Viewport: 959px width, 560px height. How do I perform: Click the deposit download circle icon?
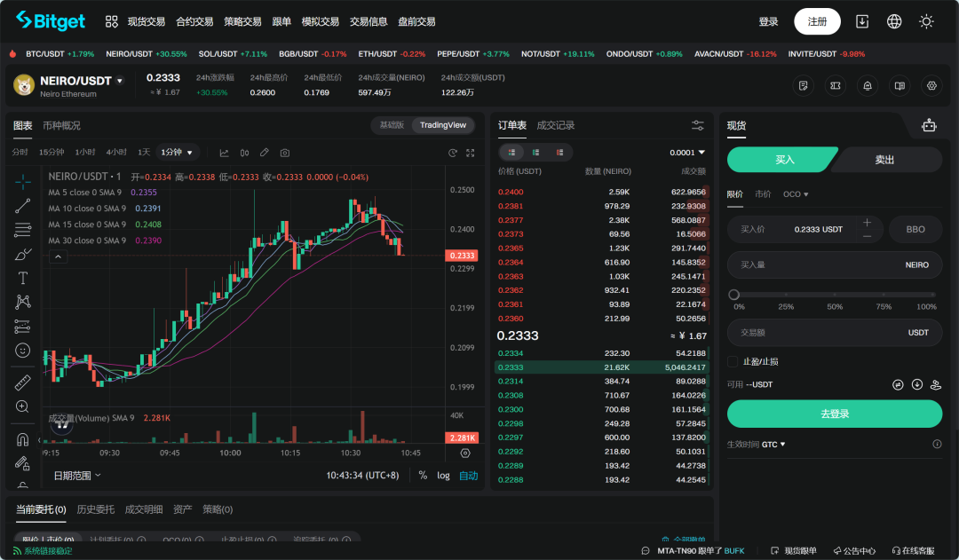(x=916, y=384)
